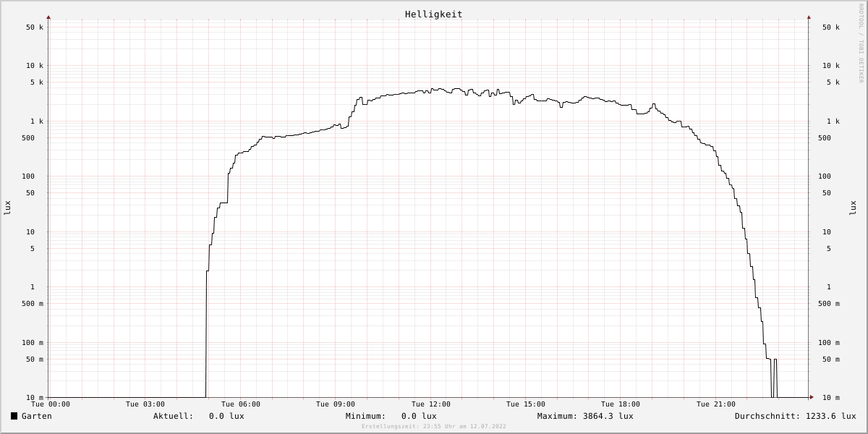Click the right axis lux unit label
The height and width of the screenshot is (434, 868).
tap(853, 208)
